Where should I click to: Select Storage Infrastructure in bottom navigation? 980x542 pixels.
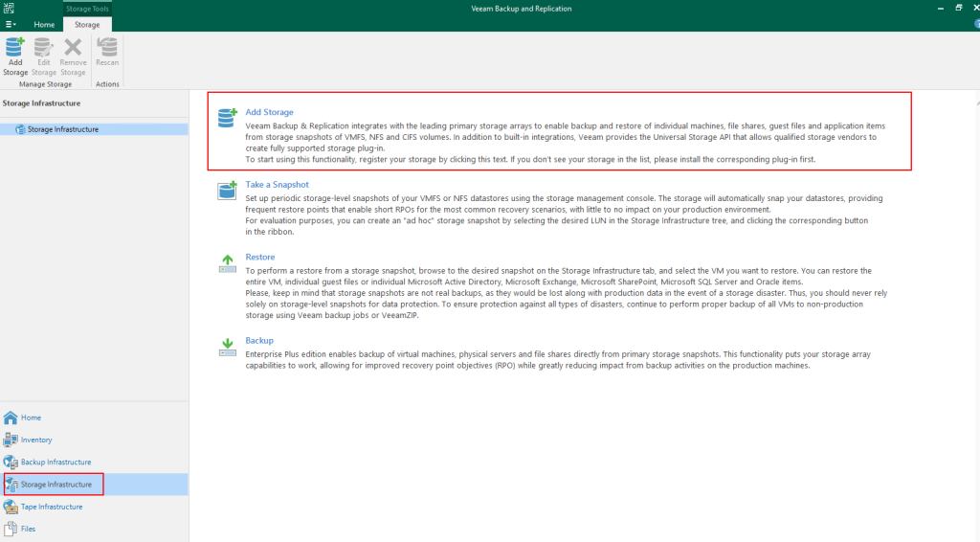tap(94, 485)
